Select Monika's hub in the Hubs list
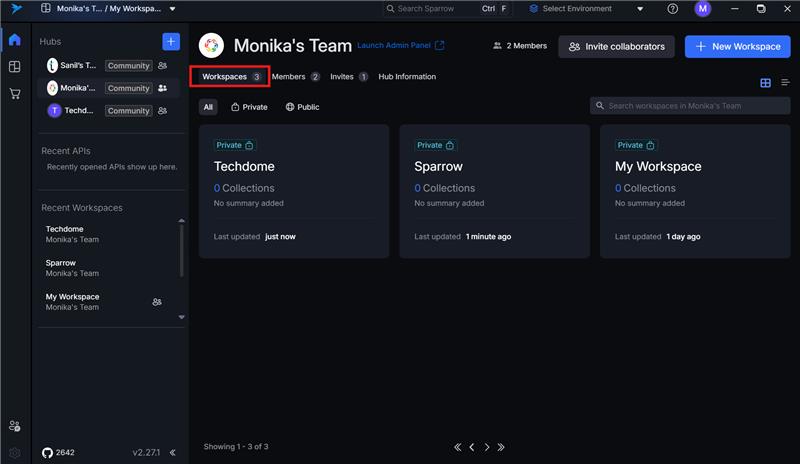 109,88
